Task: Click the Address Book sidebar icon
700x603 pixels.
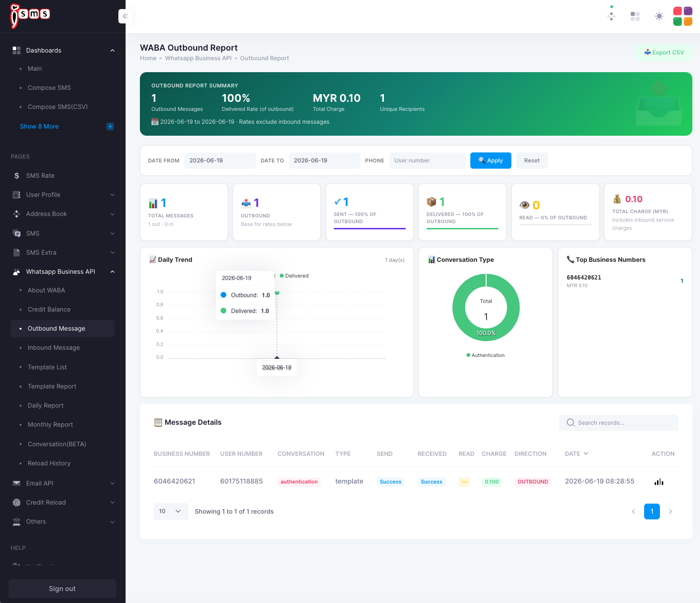Action: coord(17,214)
